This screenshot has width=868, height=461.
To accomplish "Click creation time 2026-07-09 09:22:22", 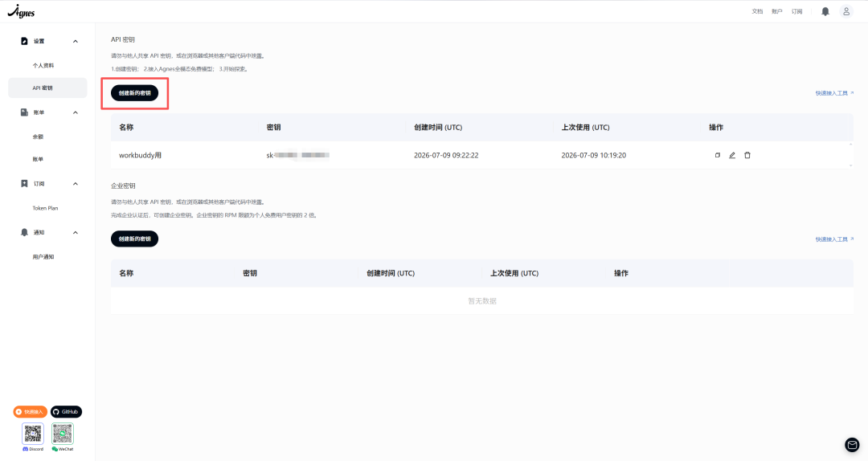I will coord(446,156).
